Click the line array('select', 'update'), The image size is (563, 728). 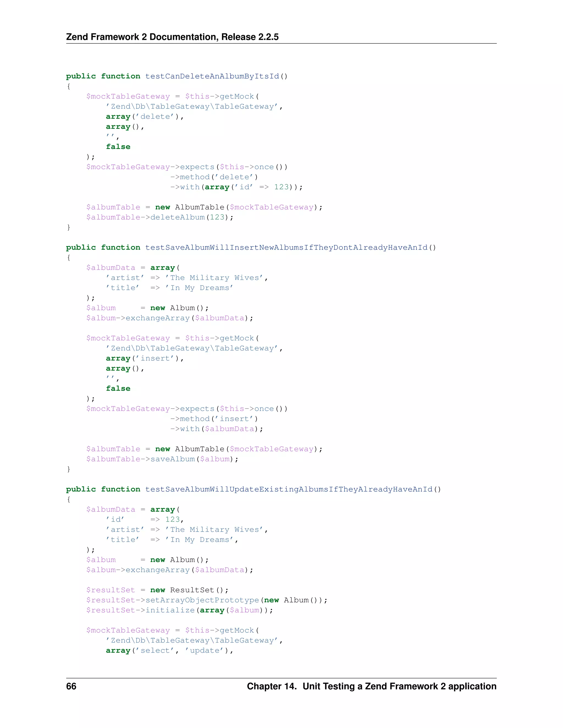click(169, 651)
